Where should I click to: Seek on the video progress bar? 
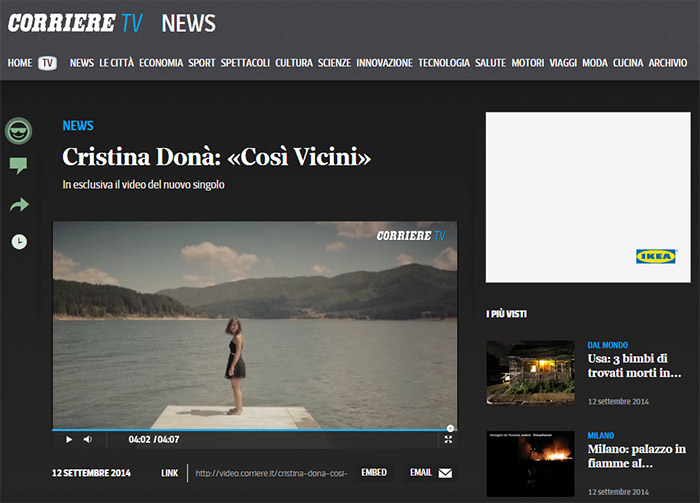click(254, 429)
